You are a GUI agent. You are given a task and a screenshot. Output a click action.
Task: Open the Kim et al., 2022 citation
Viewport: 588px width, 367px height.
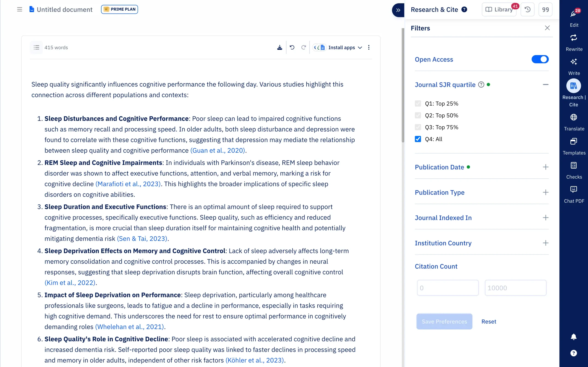click(x=70, y=283)
